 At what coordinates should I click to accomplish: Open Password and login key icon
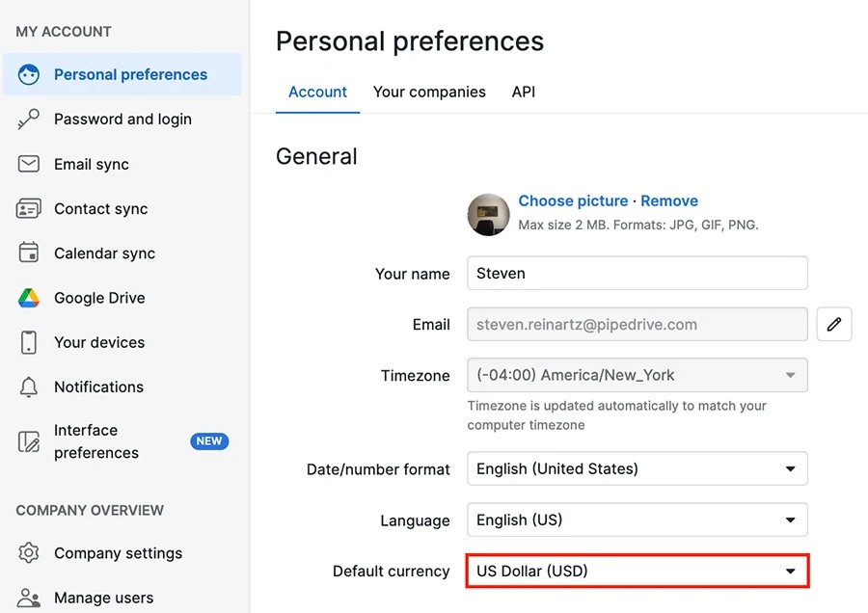(28, 119)
